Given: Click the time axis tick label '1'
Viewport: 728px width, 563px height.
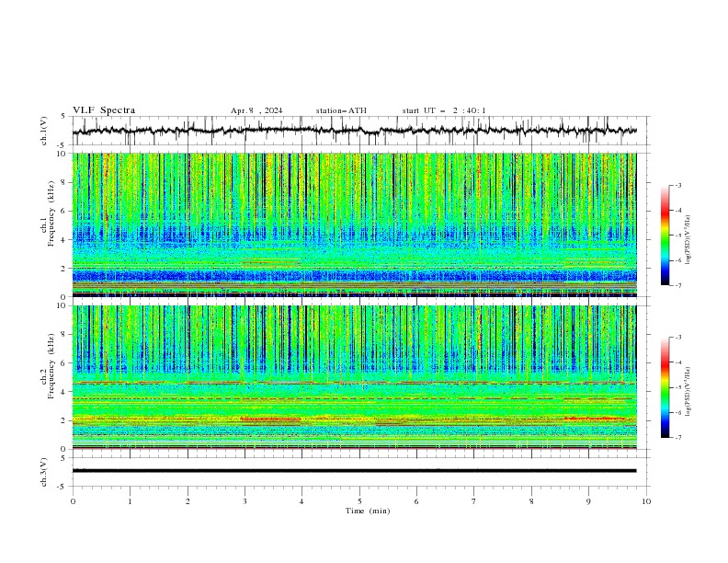Looking at the screenshot, I should pos(130,501).
